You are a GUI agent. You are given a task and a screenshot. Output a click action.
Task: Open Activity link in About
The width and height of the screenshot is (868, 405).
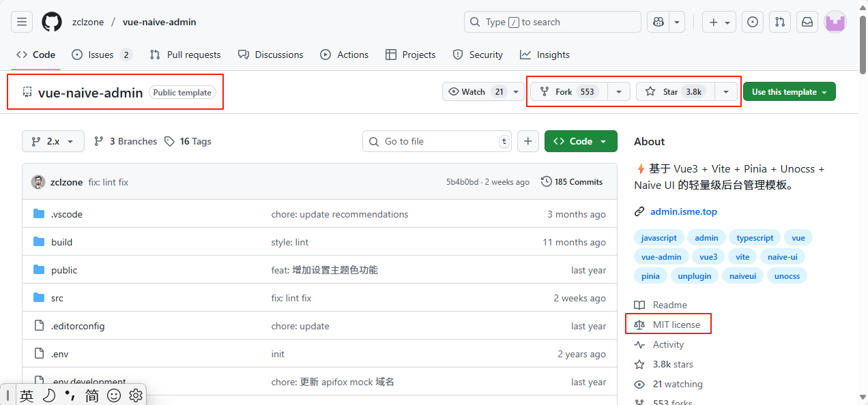point(668,344)
